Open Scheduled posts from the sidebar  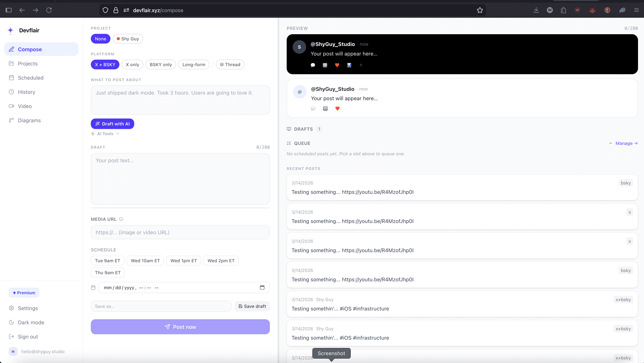pos(30,78)
